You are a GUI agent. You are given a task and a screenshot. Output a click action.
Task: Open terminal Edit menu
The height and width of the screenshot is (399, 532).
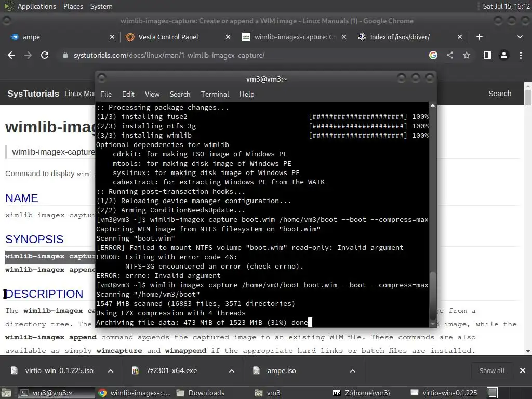(x=128, y=95)
